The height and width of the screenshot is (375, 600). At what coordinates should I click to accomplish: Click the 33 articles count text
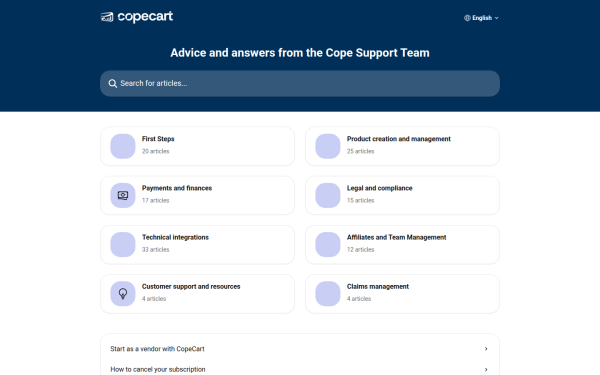tap(155, 249)
